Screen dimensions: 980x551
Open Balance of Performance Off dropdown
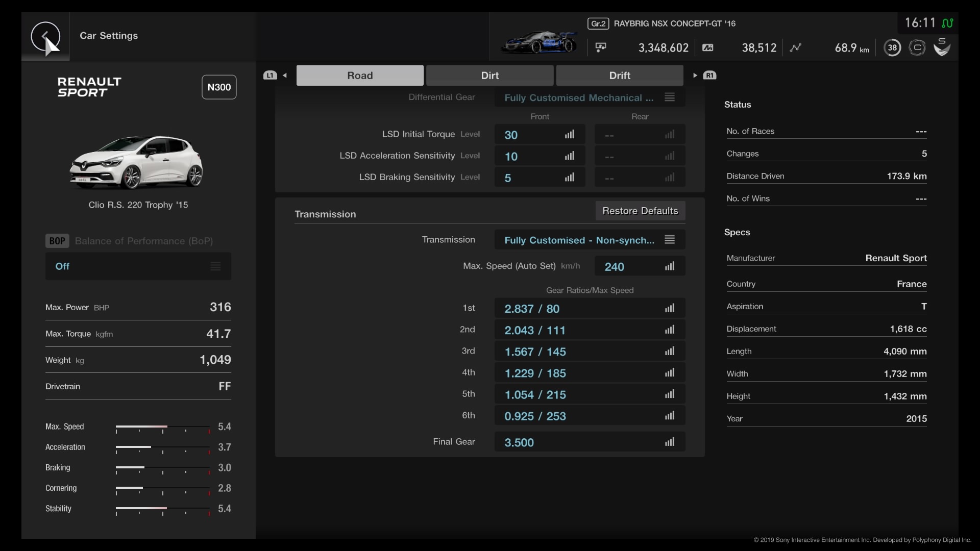coord(138,266)
